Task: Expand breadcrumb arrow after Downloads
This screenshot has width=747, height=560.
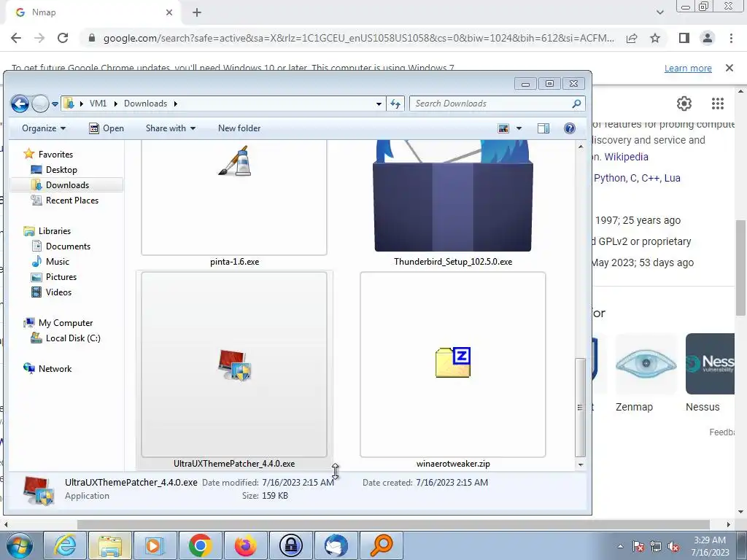Action: [x=175, y=104]
